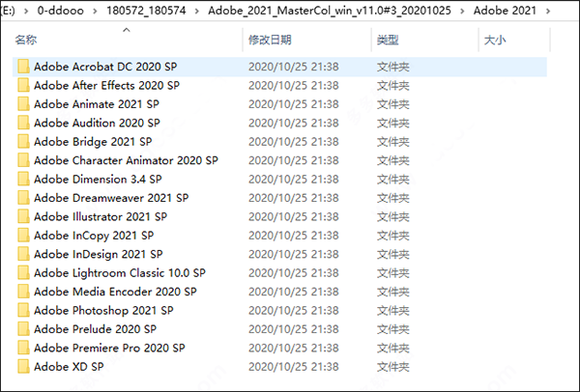Go to the 0-ddooo breadcrumb folder
Viewport: 580px width, 392px height.
point(60,11)
